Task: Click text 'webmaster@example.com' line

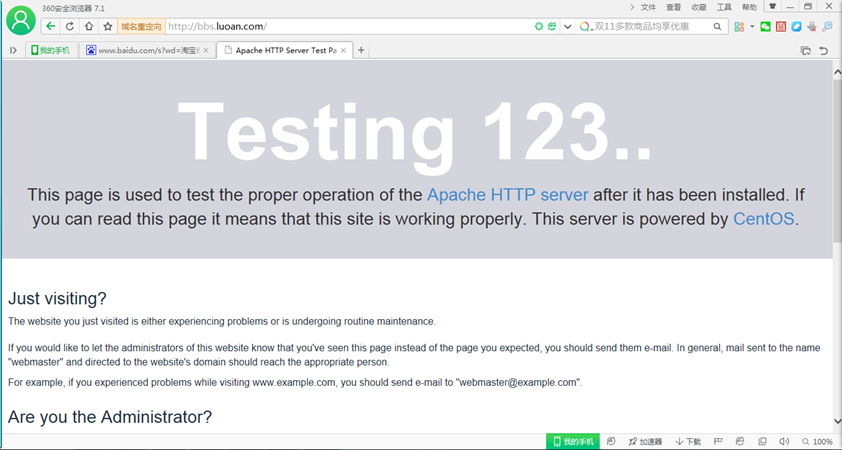Action: pyautogui.click(x=295, y=382)
